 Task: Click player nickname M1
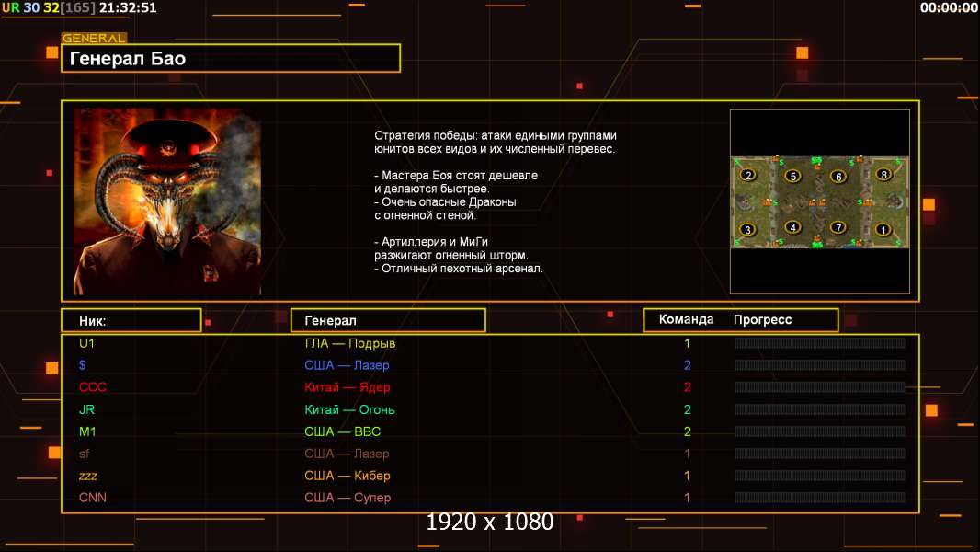point(87,431)
